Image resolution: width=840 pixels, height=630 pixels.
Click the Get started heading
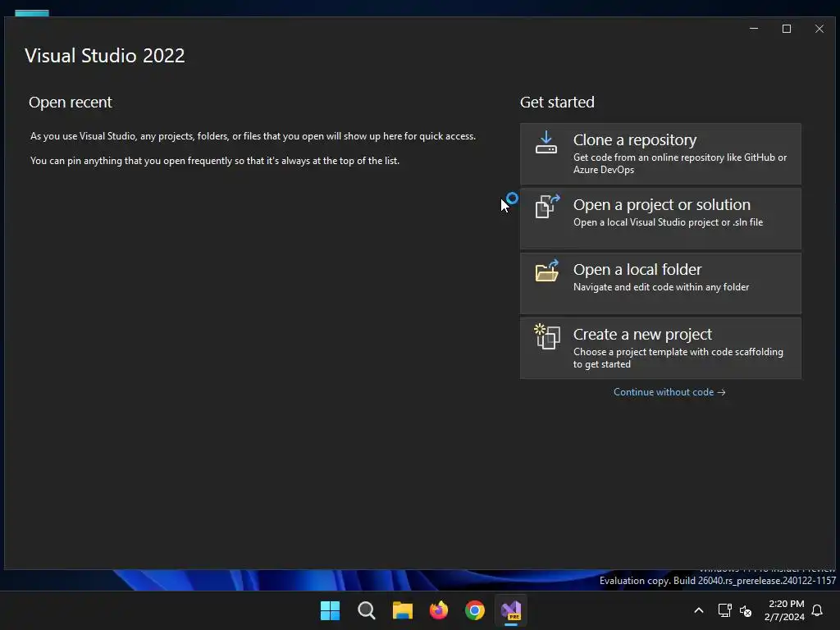click(557, 102)
